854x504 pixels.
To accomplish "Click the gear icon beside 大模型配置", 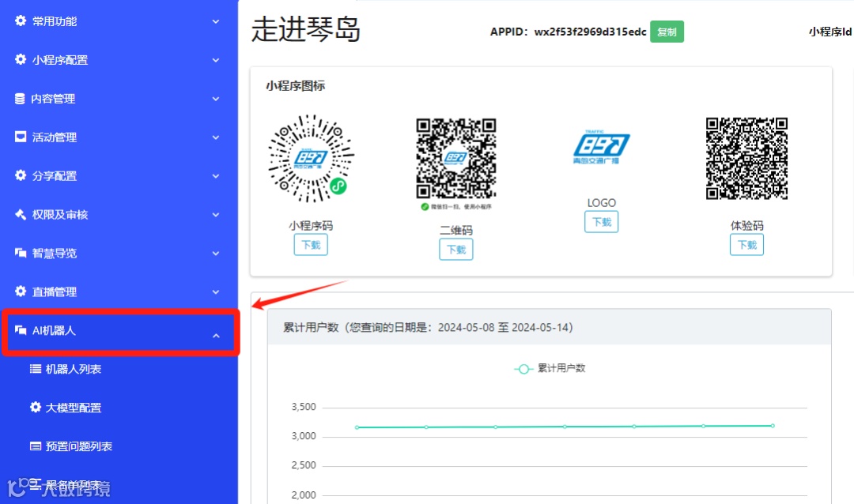I will [36, 407].
